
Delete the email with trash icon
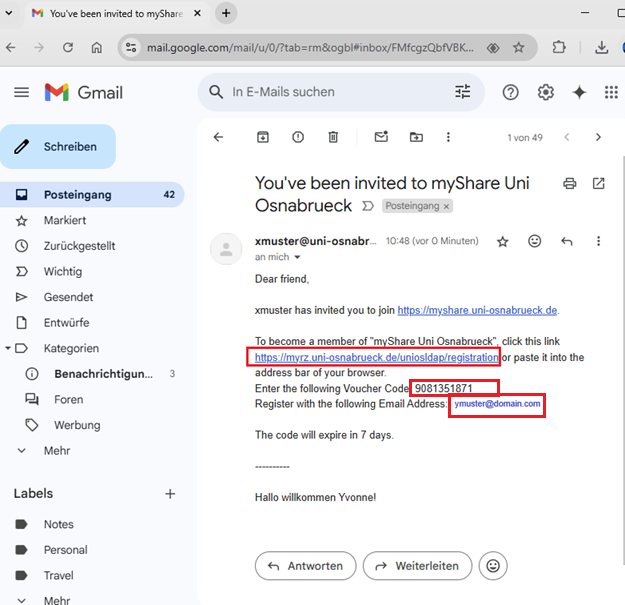click(x=334, y=137)
